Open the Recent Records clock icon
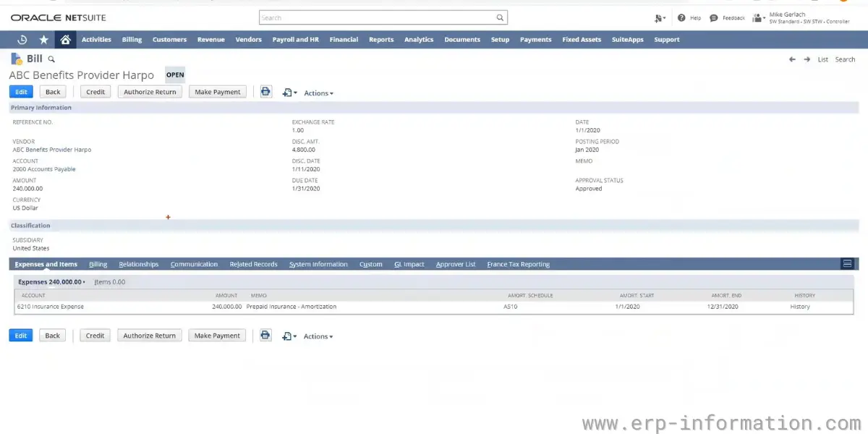The height and width of the screenshot is (434, 868). click(x=22, y=40)
